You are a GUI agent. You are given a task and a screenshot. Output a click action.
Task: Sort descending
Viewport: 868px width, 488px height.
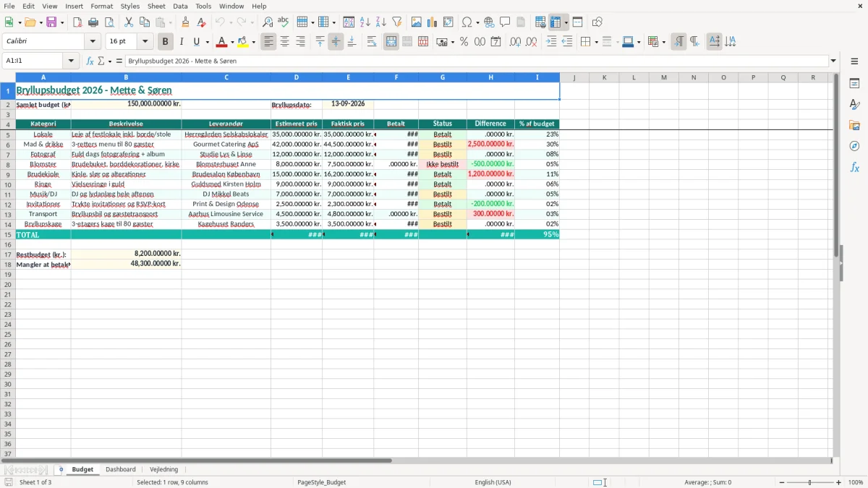click(x=381, y=22)
